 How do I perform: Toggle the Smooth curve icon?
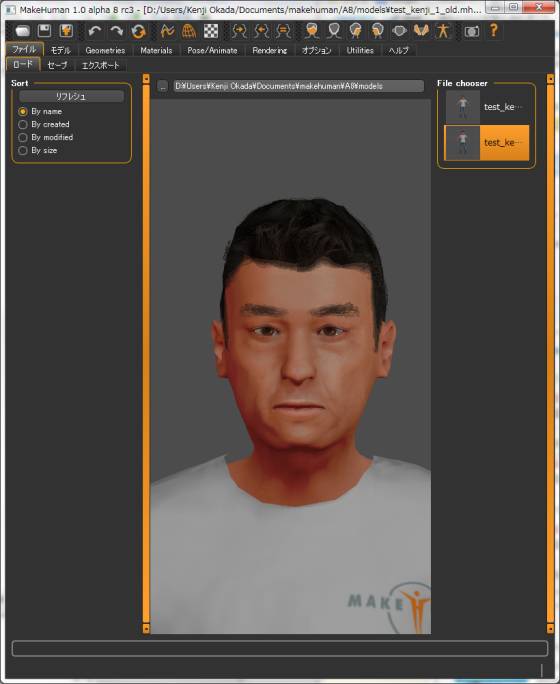coord(167,31)
